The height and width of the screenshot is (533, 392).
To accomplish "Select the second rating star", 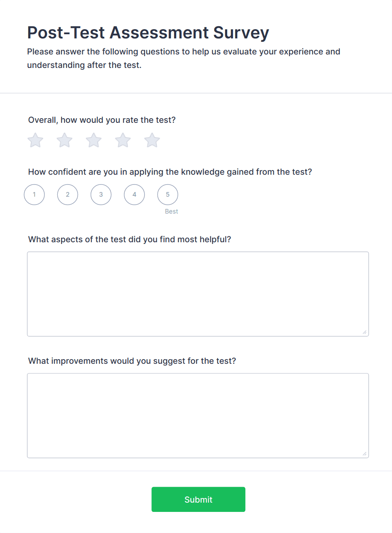I will pyautogui.click(x=64, y=141).
